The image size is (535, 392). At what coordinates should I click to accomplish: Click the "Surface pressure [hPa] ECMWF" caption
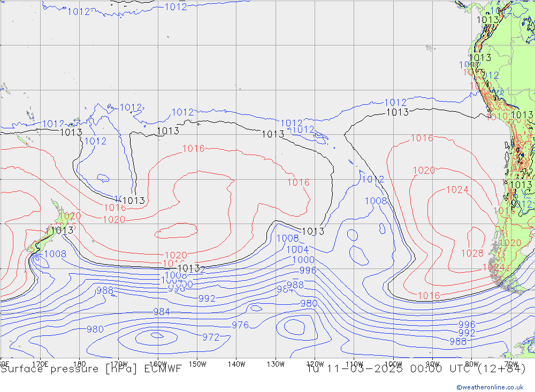91,369
